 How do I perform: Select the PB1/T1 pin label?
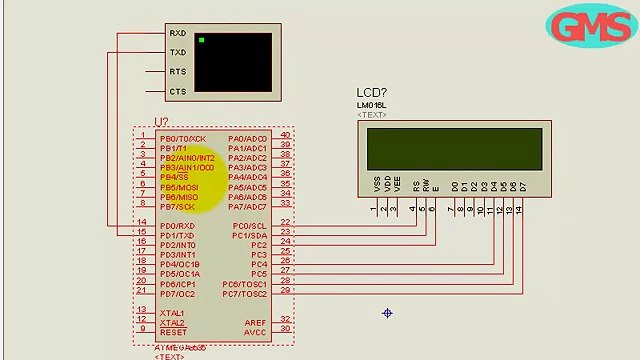[x=173, y=148]
